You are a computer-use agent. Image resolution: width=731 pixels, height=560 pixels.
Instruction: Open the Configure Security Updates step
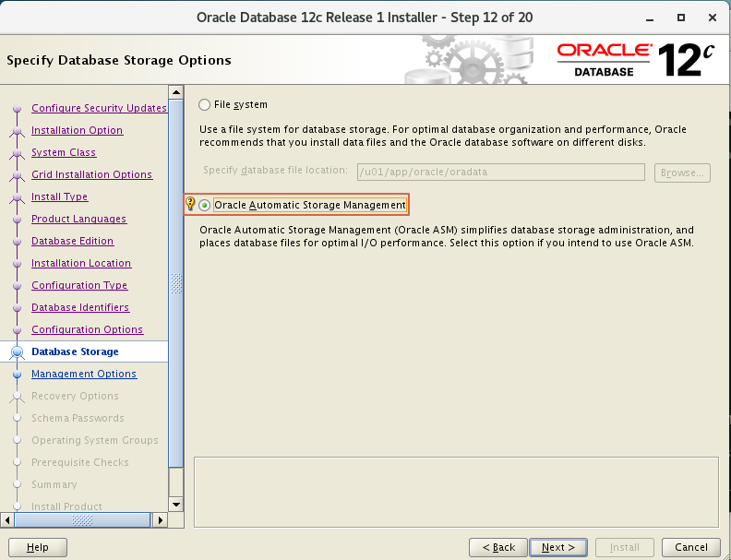99,108
